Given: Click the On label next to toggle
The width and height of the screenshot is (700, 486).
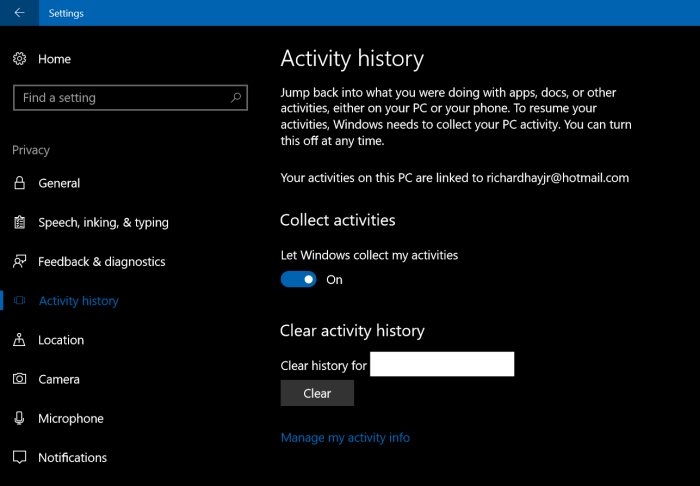Looking at the screenshot, I should pyautogui.click(x=334, y=280).
